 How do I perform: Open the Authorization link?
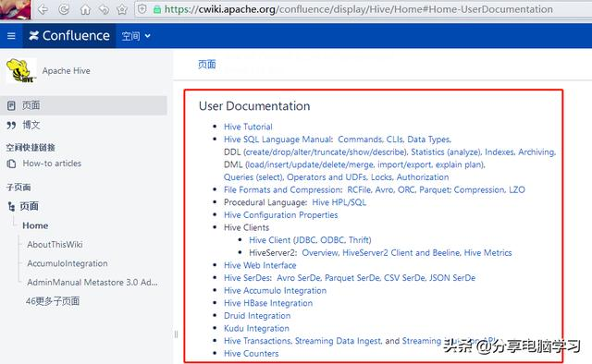click(x=423, y=176)
